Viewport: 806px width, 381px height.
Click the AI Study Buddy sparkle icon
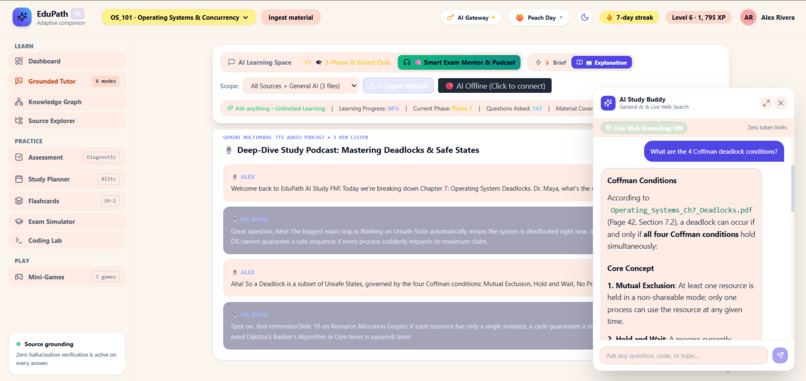click(608, 103)
